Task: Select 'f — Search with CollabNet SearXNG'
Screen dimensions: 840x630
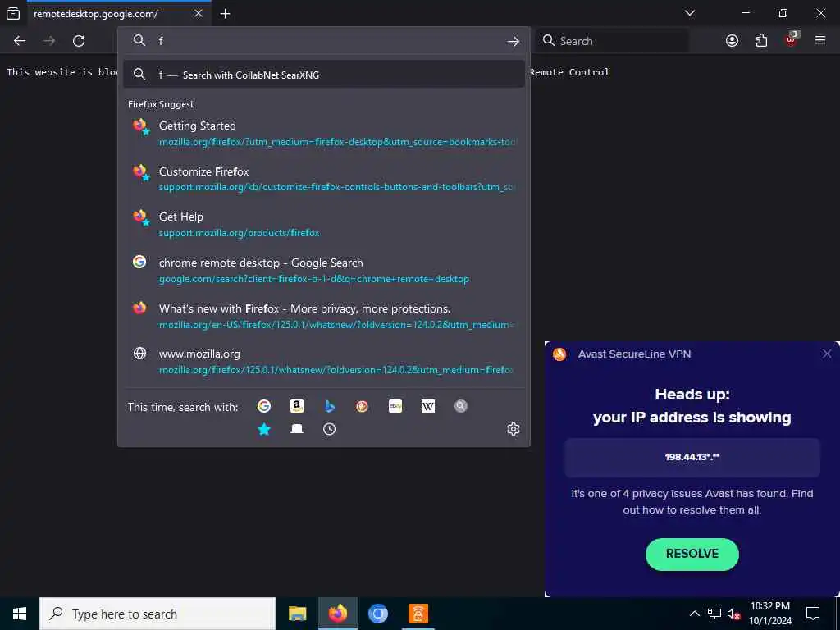Action: [323, 75]
